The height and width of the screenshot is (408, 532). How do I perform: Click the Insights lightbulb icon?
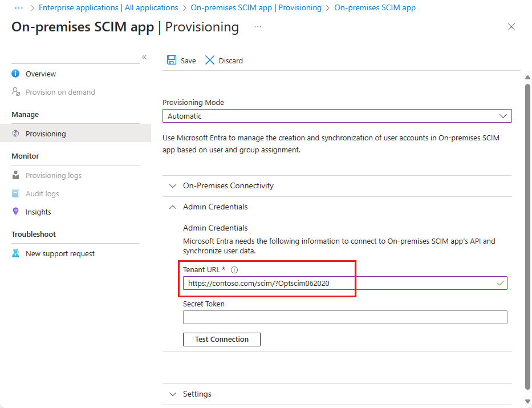[15, 212]
